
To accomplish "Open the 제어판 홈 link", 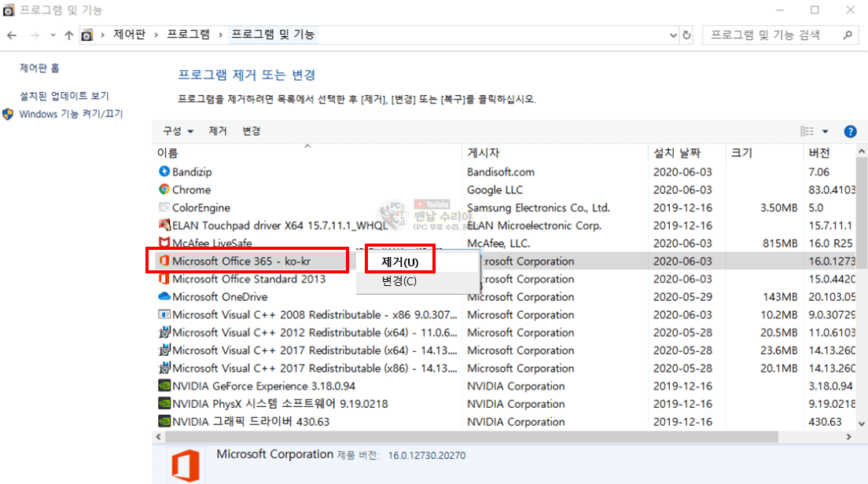I will click(x=39, y=68).
